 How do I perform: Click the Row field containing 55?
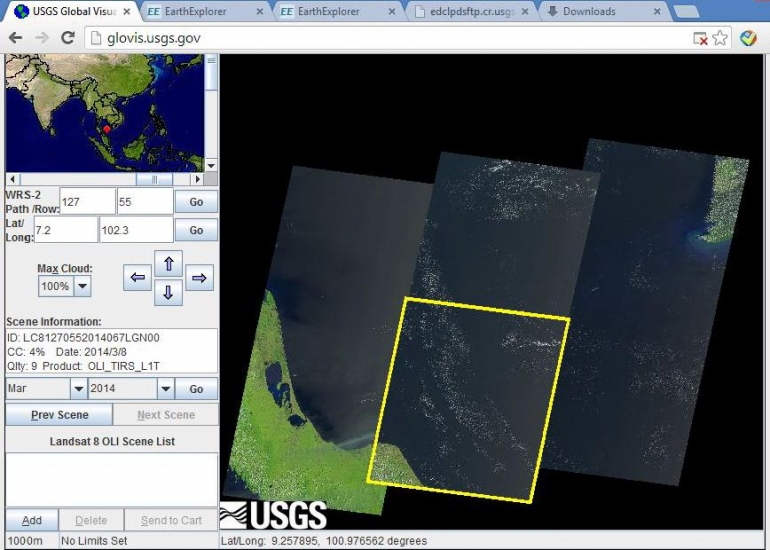click(145, 202)
